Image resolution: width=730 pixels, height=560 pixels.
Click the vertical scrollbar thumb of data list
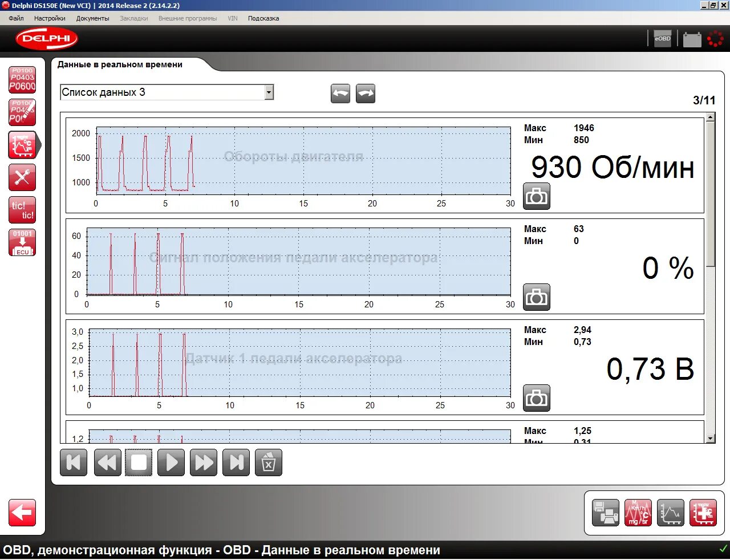(710, 194)
